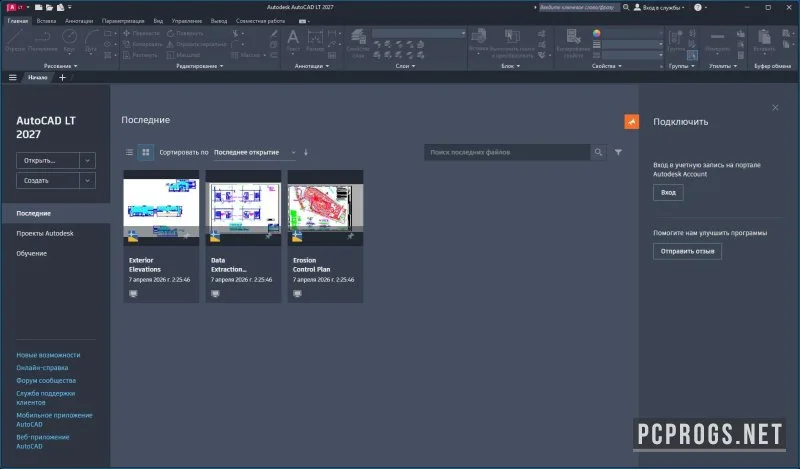The width and height of the screenshot is (800, 469).
Task: Open the Вход в службы dropdown
Action: pyautogui.click(x=659, y=7)
